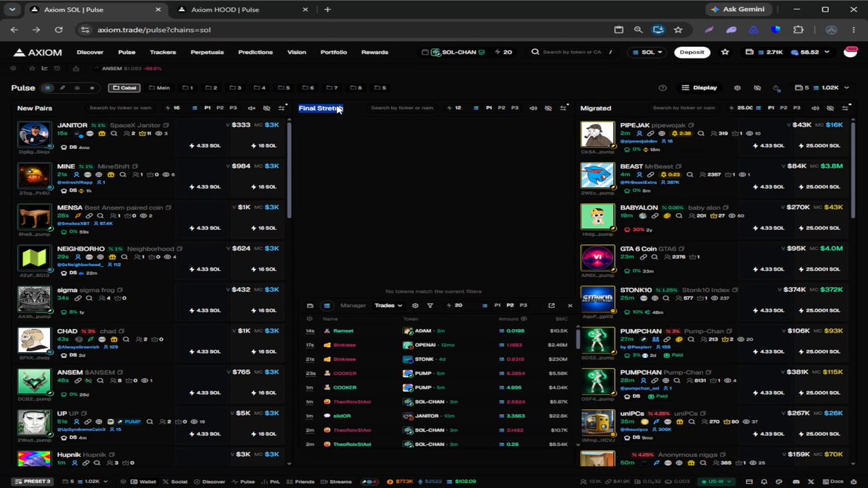The height and width of the screenshot is (488, 868).
Task: Click Ask Gemini in Chrome
Action: tap(739, 9)
